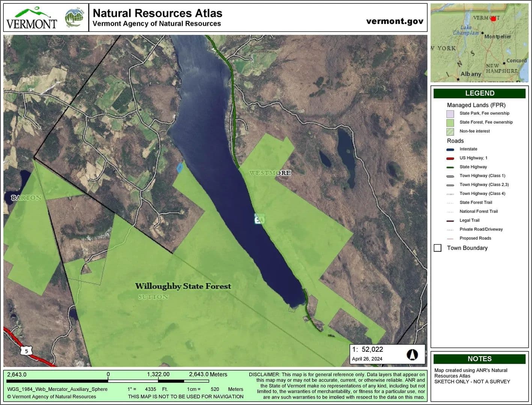Click the north arrow compass icon

pos(412,354)
